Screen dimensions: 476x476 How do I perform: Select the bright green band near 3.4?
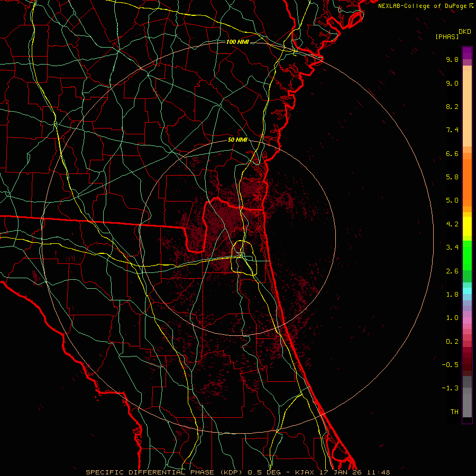tap(467, 255)
